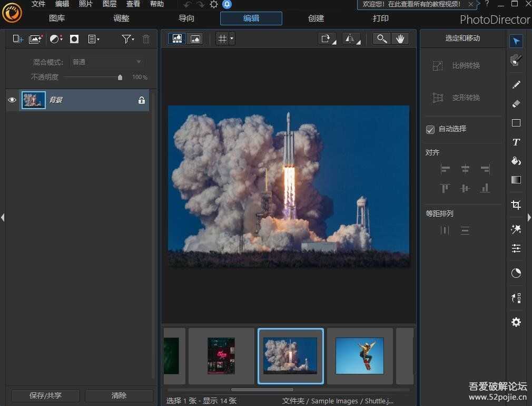The image size is (532, 406).
Task: Choose the Brush pen tool
Action: pyautogui.click(x=516, y=84)
